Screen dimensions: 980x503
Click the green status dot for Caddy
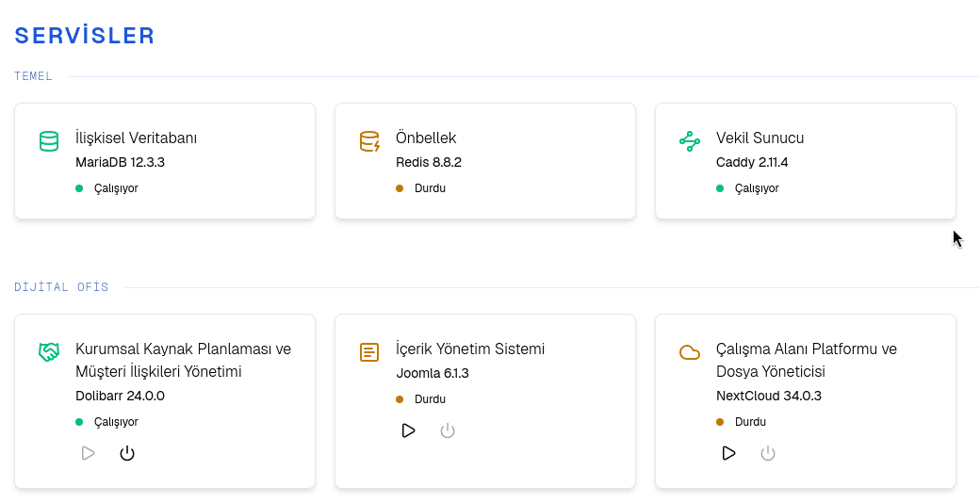point(720,188)
